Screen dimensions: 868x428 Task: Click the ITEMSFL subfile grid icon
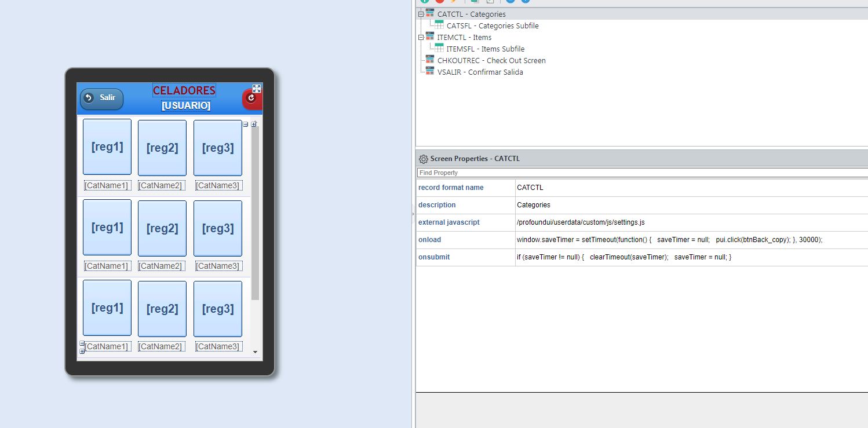point(439,48)
